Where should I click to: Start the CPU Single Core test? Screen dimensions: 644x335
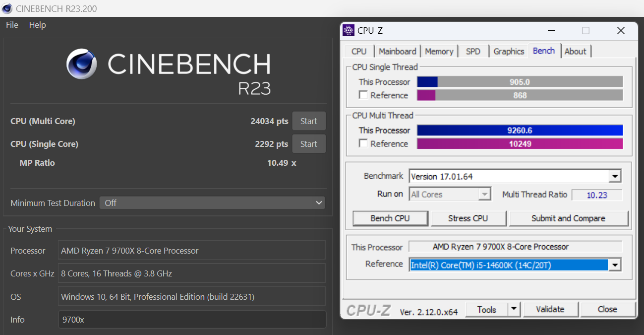point(308,144)
